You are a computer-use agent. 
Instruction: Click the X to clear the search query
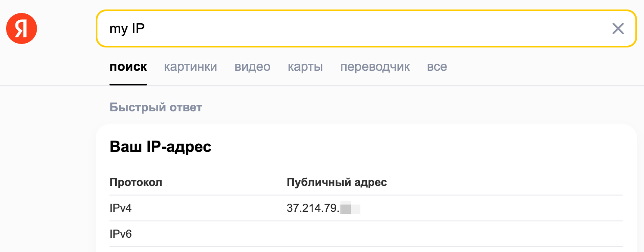(x=618, y=28)
